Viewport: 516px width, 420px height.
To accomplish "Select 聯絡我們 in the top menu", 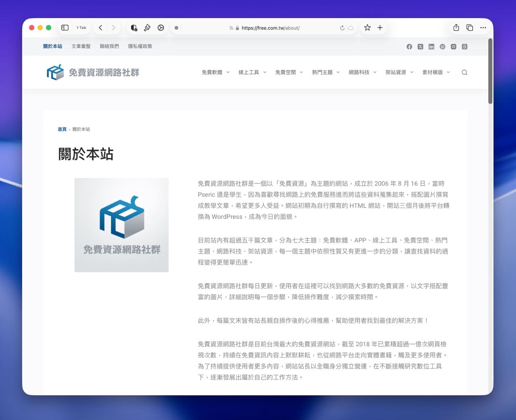I will [x=109, y=46].
